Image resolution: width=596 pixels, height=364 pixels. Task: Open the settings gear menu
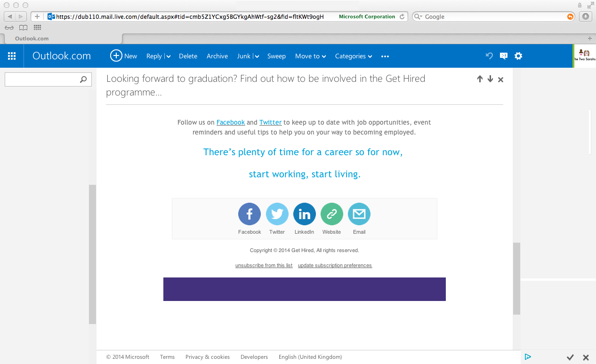point(518,56)
